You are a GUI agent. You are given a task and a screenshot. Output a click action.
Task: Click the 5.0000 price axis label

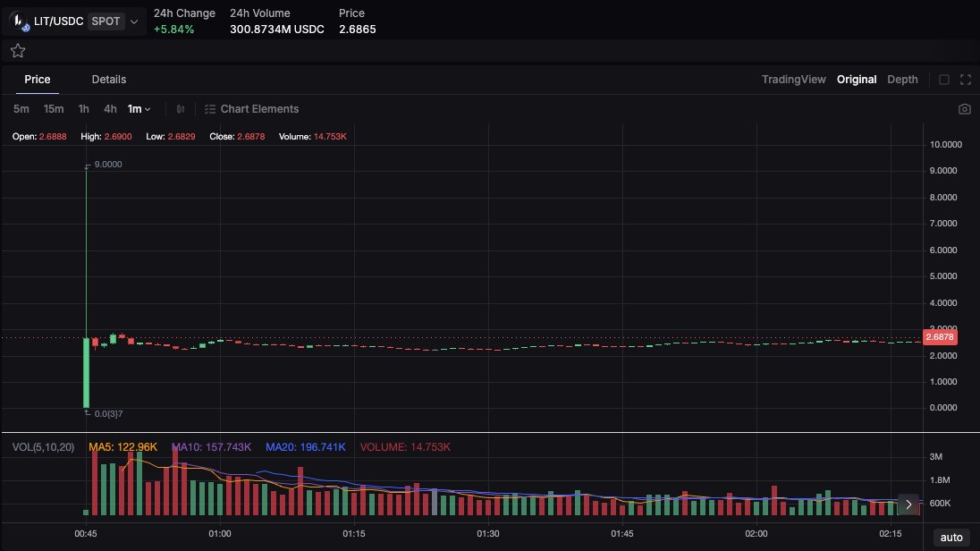point(943,275)
